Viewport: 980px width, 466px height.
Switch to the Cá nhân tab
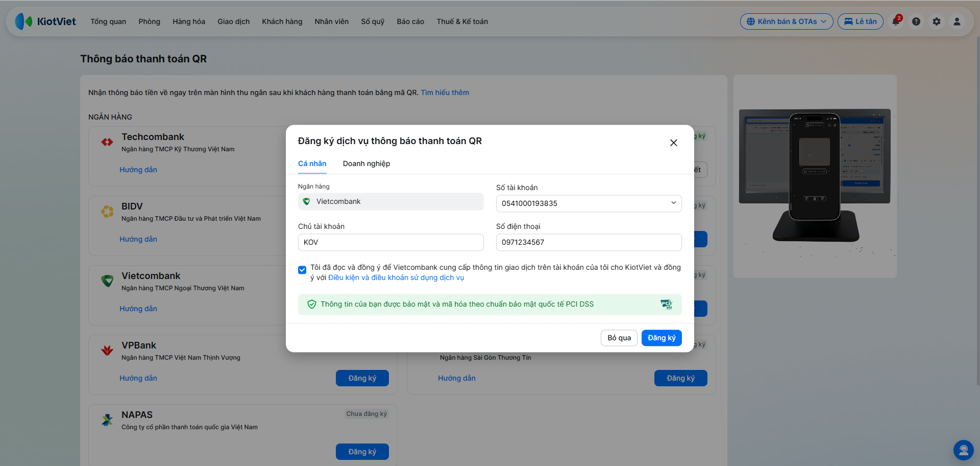312,164
